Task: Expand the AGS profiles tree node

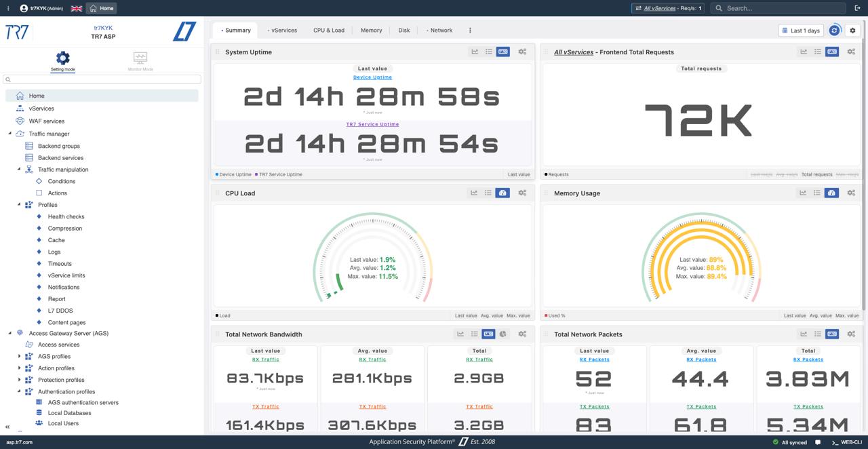Action: click(19, 356)
